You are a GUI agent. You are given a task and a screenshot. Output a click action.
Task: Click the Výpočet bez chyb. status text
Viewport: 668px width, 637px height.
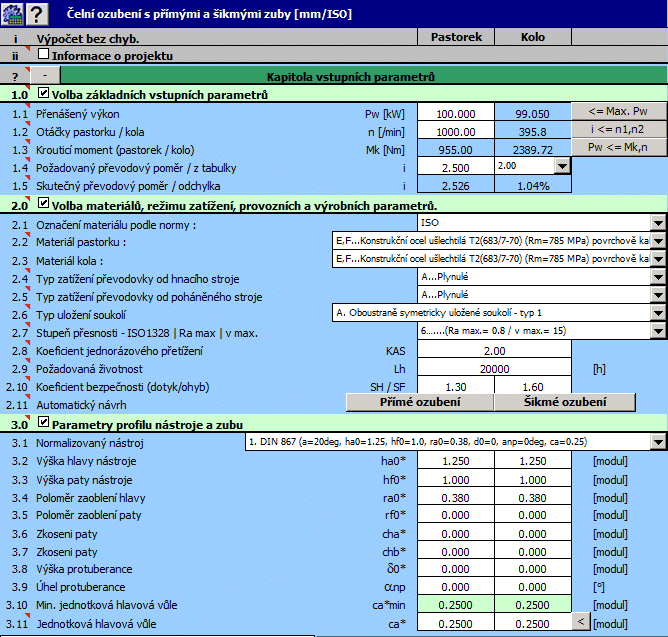coord(88,39)
